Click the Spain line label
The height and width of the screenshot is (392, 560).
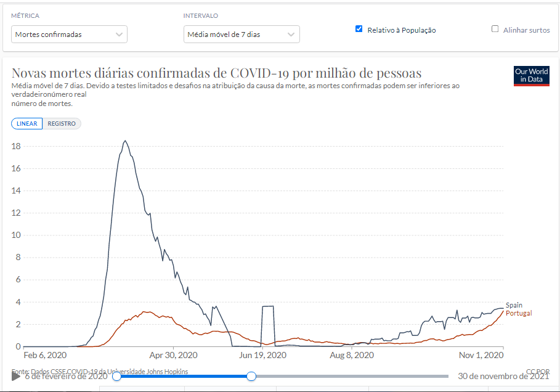point(514,305)
